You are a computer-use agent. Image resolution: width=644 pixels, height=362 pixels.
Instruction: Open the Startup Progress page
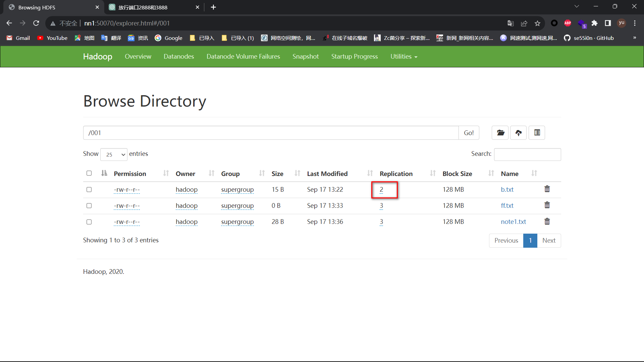coord(354,57)
